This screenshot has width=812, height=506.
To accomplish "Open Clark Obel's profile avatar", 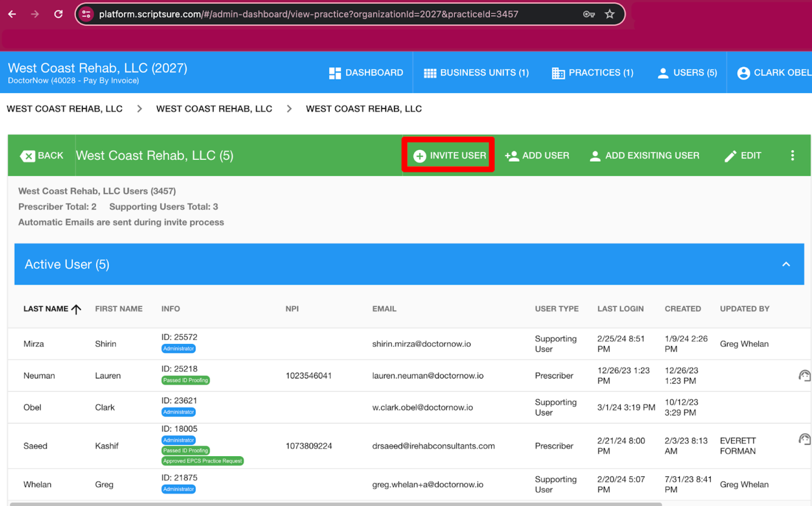I will (744, 72).
